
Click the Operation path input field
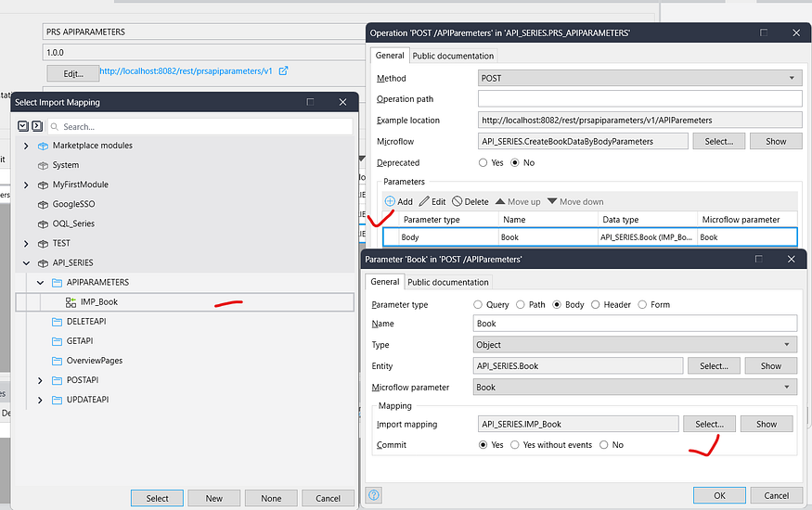[638, 99]
